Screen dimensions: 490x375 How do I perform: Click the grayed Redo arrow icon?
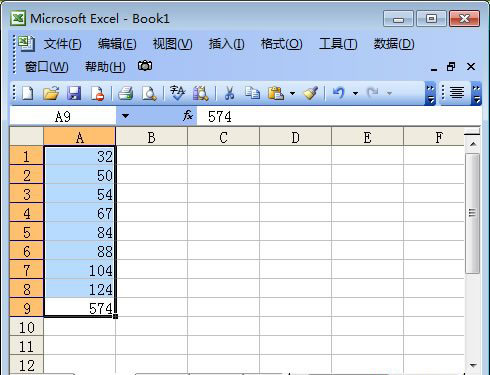click(x=372, y=93)
